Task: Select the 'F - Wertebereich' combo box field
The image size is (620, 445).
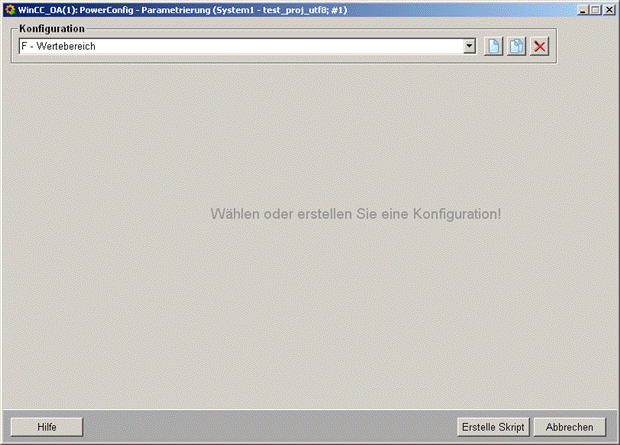Action: [247, 46]
